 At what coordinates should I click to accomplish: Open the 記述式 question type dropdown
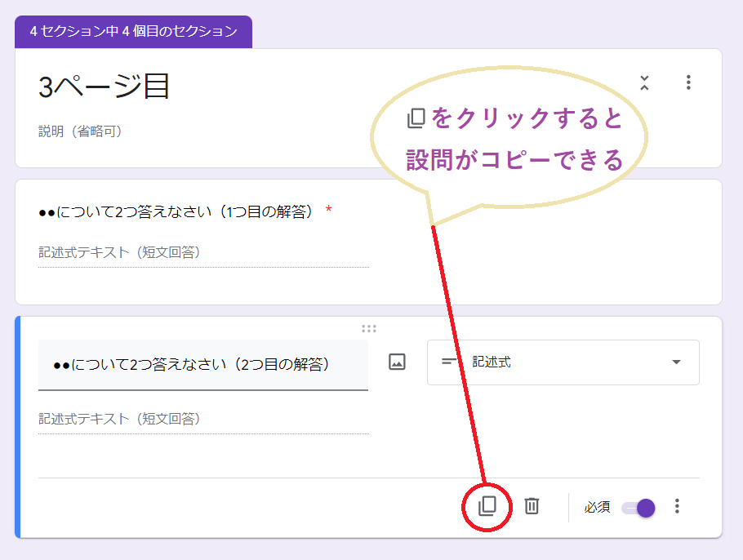click(x=563, y=362)
